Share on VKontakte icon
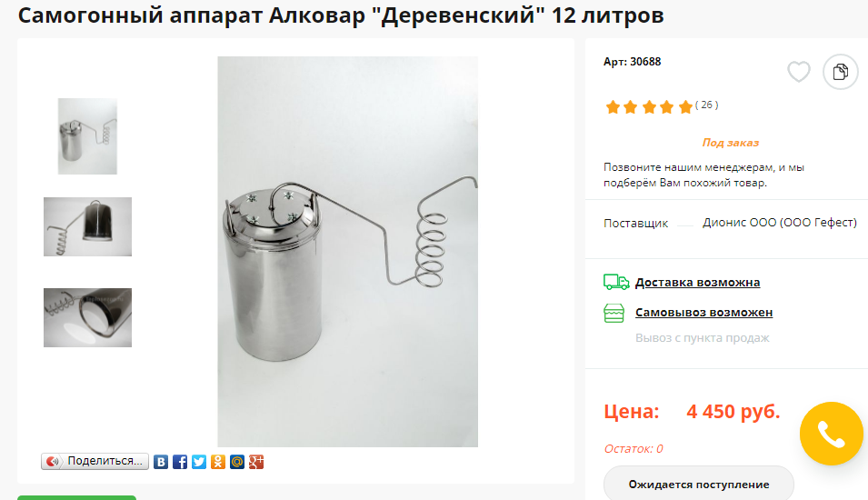868x500 pixels. [x=161, y=462]
